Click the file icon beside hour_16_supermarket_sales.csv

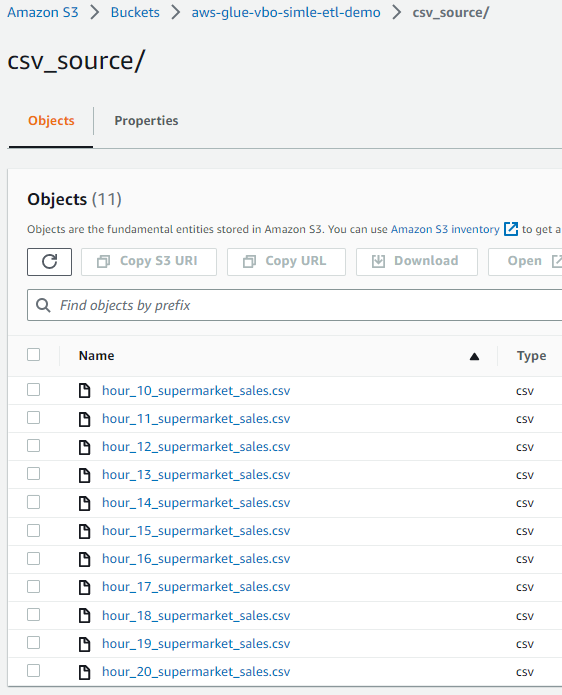coord(84,559)
